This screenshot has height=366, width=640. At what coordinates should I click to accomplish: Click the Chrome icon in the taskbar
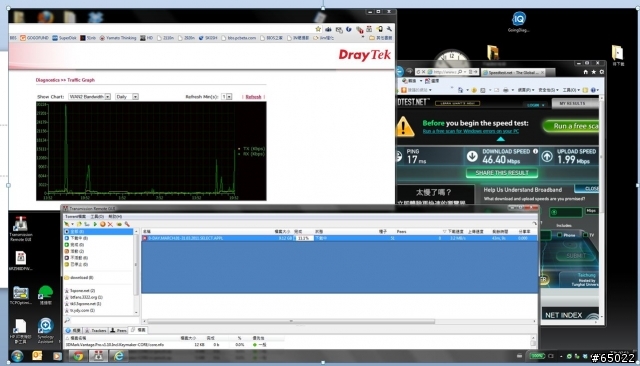tap(78, 356)
